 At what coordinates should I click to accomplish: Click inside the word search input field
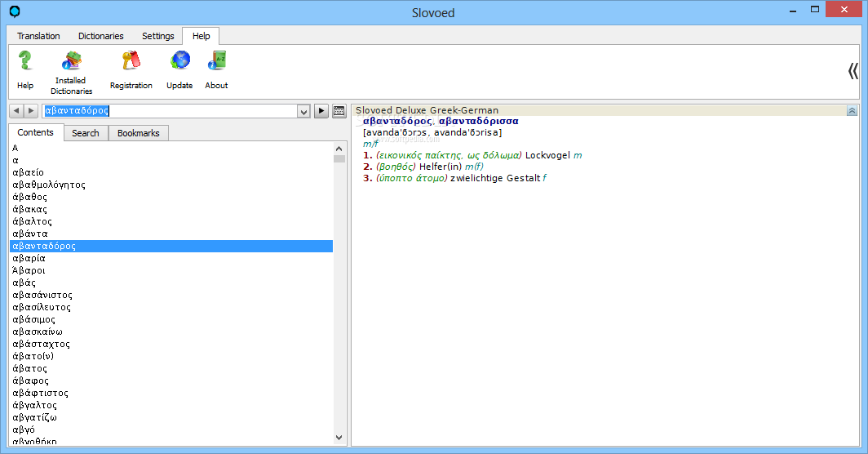click(x=170, y=111)
